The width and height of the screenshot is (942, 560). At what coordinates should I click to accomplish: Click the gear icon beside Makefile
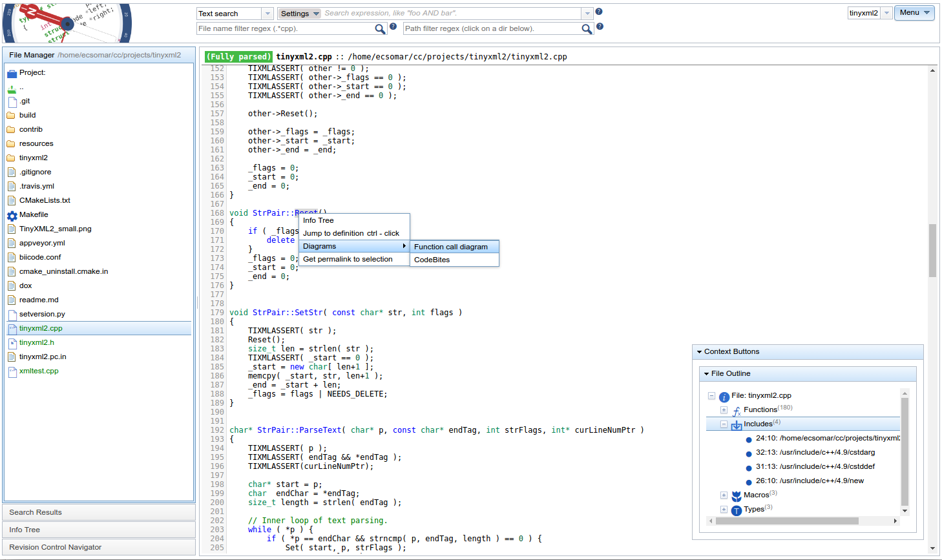(13, 214)
